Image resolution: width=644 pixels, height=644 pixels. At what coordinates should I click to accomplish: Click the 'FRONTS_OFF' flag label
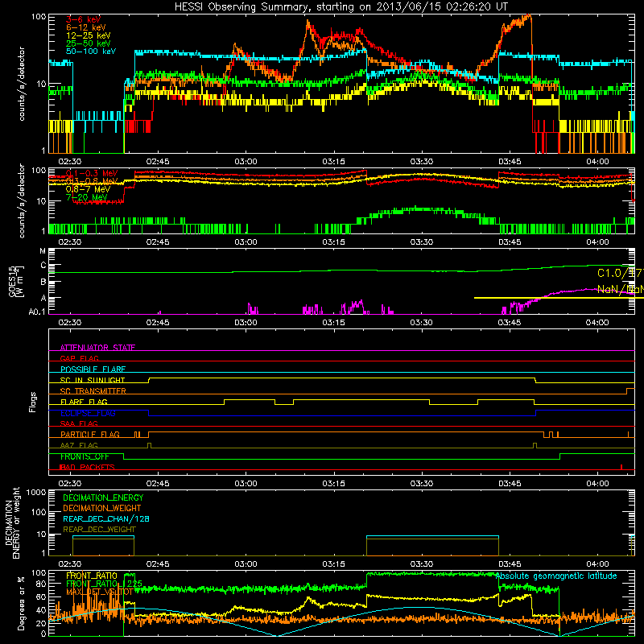tap(85, 456)
